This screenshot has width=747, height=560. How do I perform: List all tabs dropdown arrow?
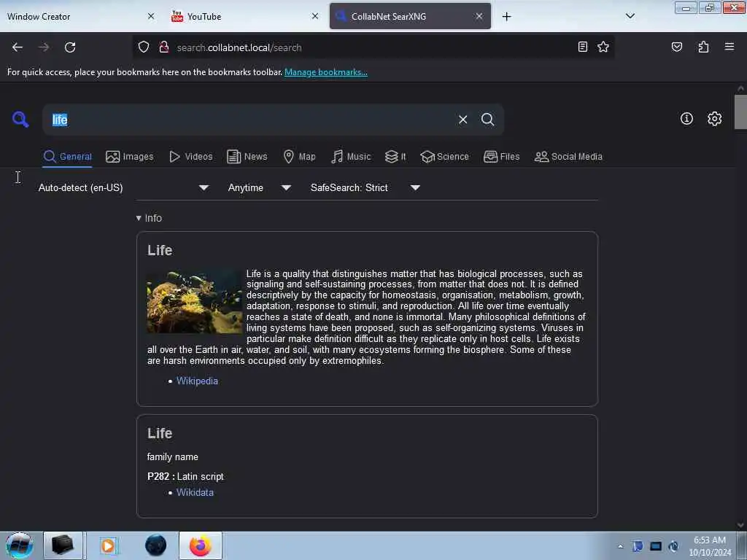point(630,16)
